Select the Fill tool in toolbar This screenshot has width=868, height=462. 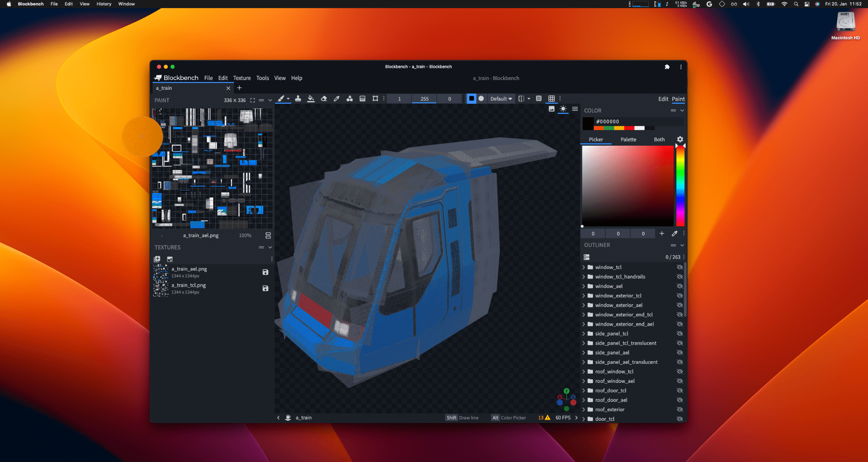(311, 98)
